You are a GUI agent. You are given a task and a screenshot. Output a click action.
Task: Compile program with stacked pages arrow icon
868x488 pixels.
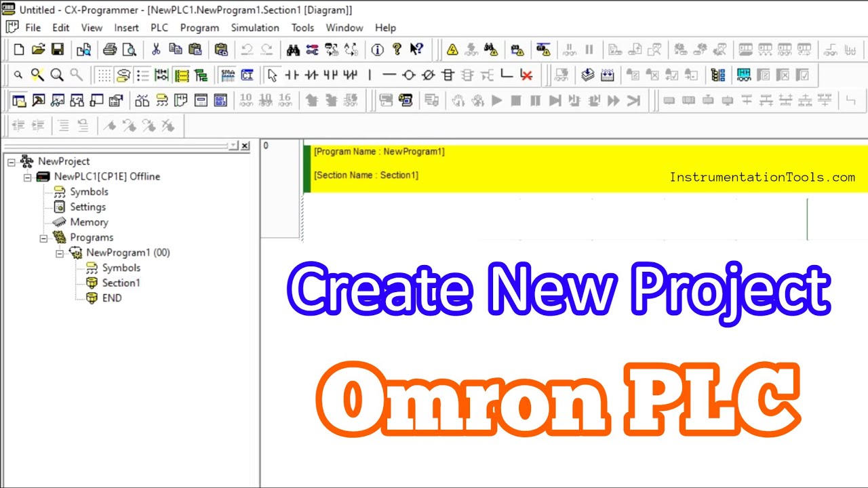point(588,75)
